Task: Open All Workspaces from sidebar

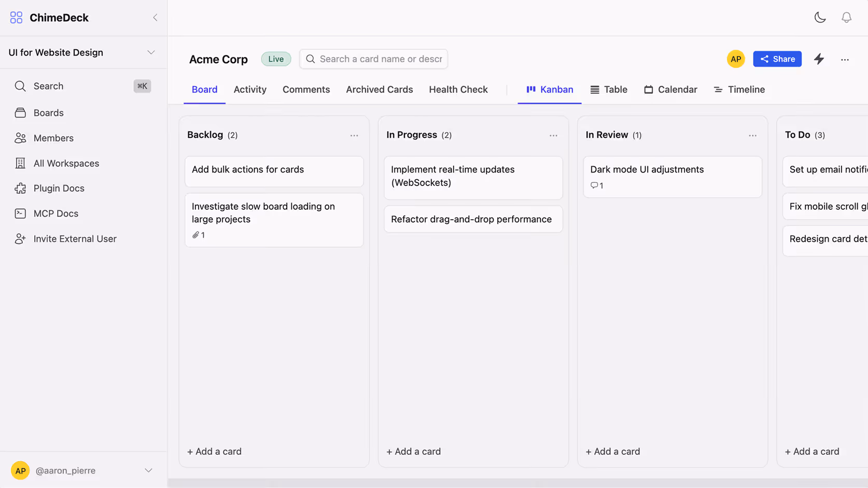Action: click(83, 163)
